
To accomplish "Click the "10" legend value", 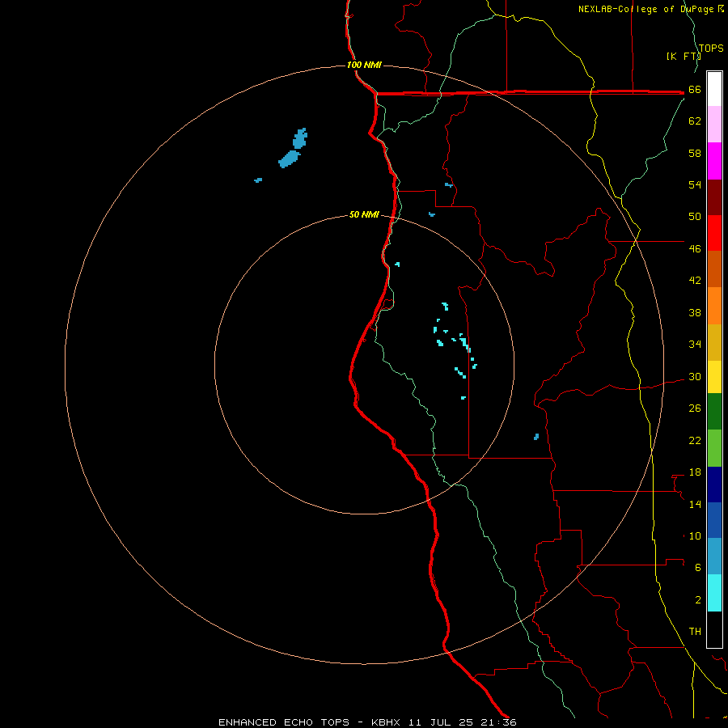I will click(695, 536).
